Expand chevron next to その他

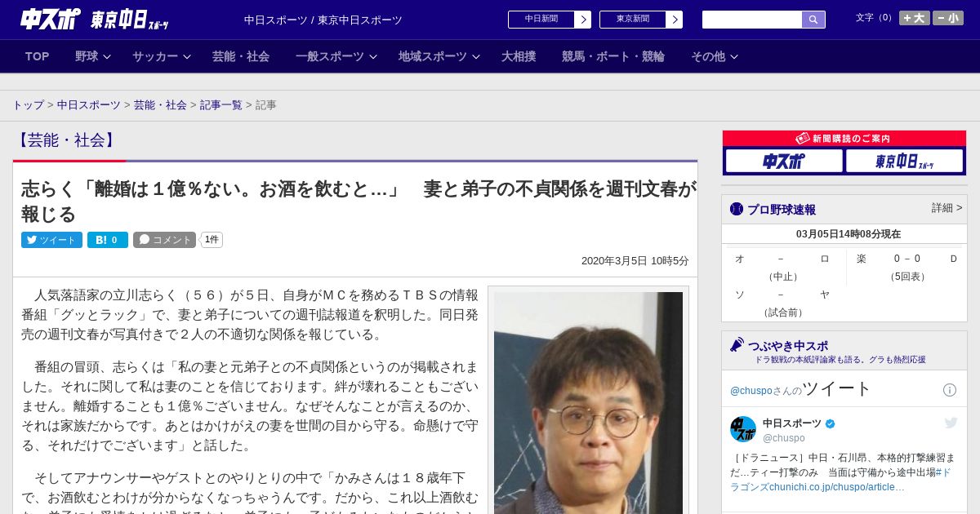734,57
